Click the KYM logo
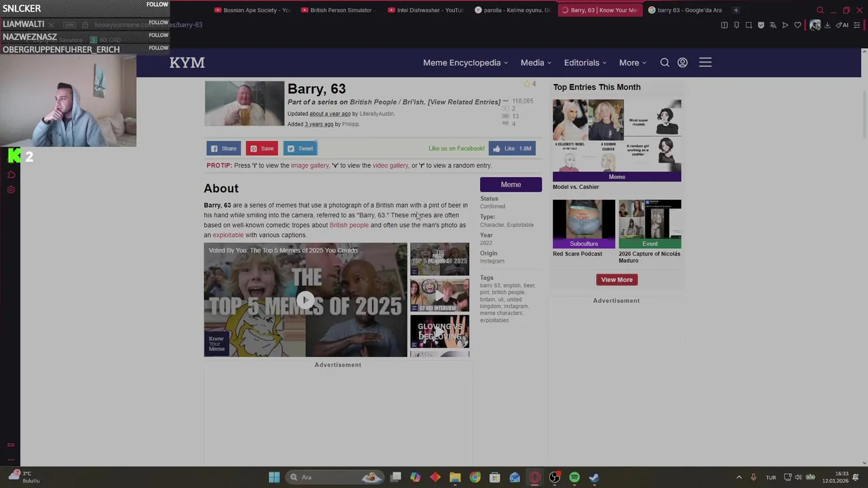The height and width of the screenshot is (488, 868). pos(187,62)
